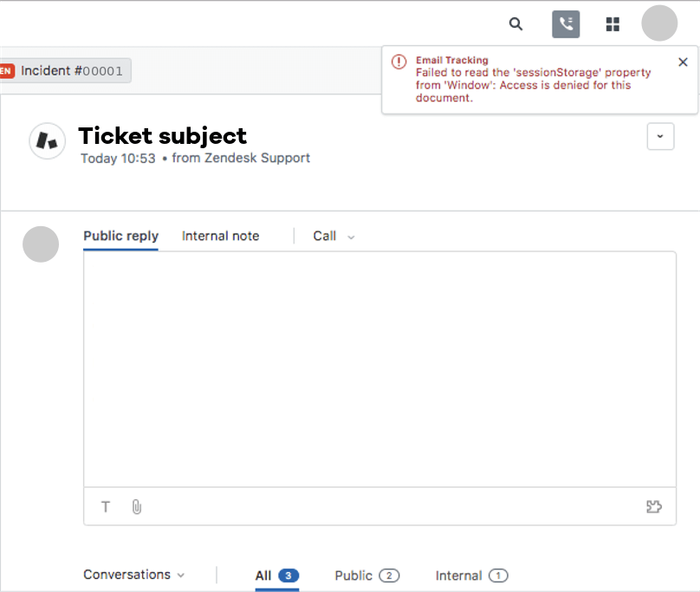Filter conversations by Internal
Viewport: 700px width, 592px height.
(x=471, y=576)
